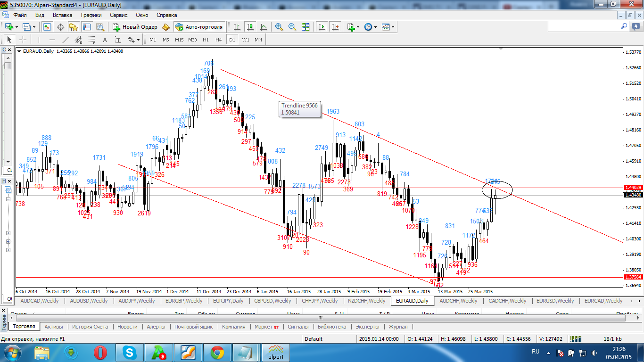Open the templates dropdown arrow
The width and height of the screenshot is (644, 362).
393,27
